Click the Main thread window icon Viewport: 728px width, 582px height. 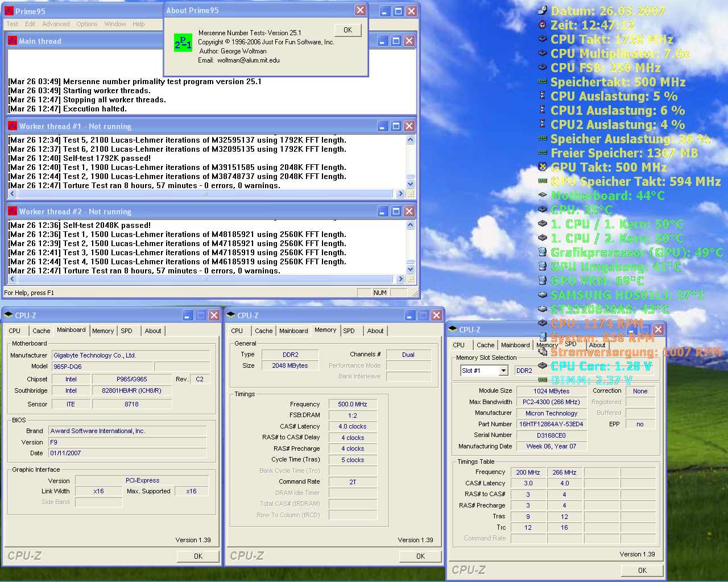[13, 40]
